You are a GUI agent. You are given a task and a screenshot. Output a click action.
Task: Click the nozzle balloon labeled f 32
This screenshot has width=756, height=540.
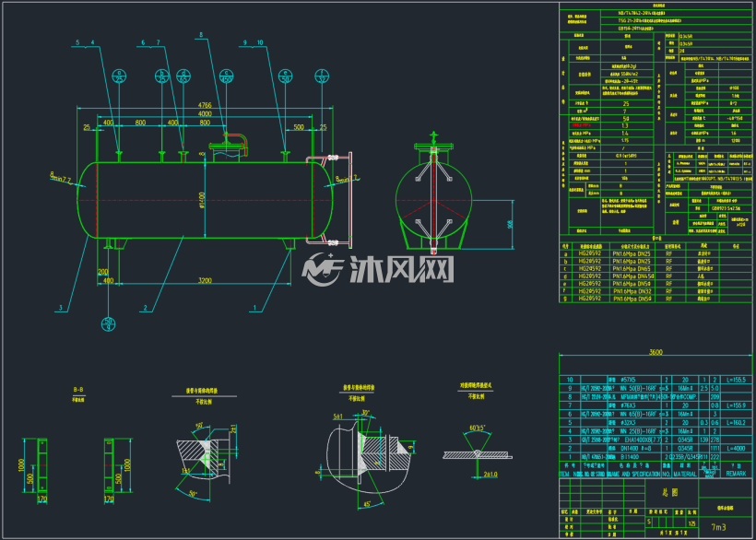[322, 76]
